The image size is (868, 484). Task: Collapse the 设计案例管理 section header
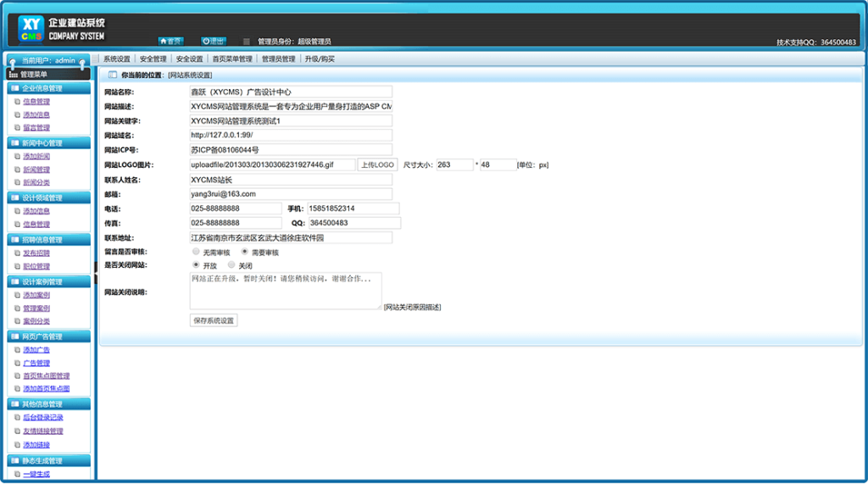coord(48,282)
